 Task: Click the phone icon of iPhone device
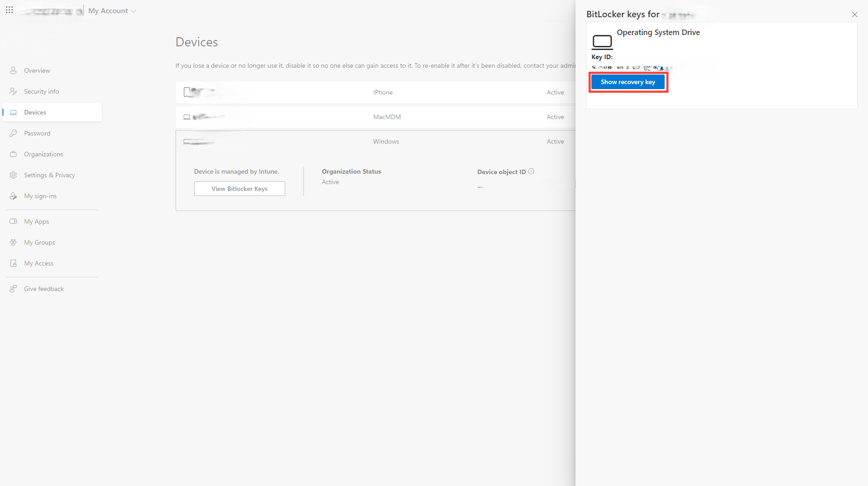[x=187, y=92]
